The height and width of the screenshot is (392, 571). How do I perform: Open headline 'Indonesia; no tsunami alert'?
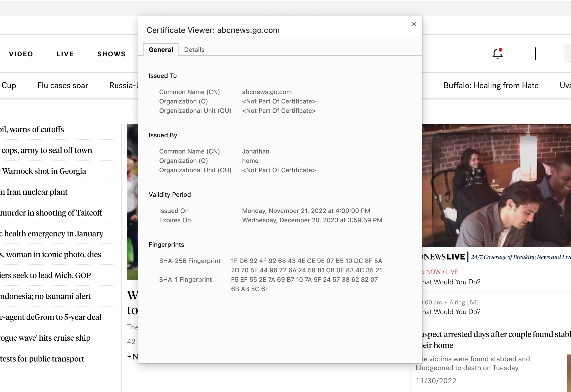[x=46, y=296]
